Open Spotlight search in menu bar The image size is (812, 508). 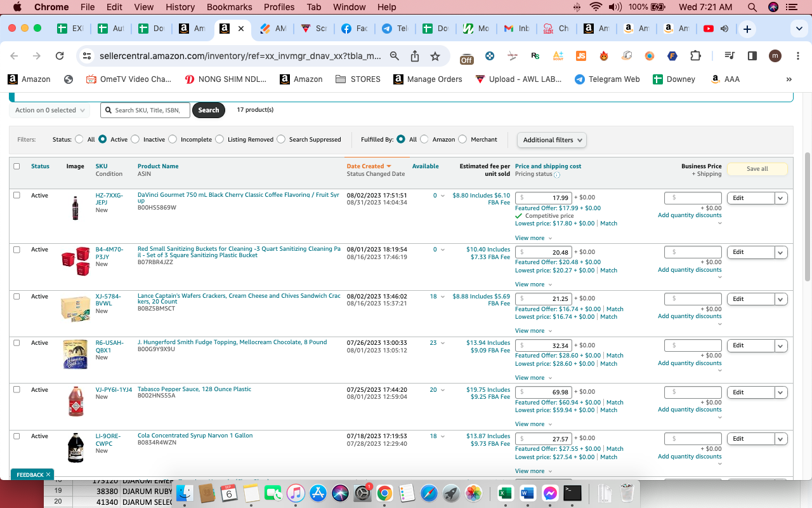click(x=752, y=7)
